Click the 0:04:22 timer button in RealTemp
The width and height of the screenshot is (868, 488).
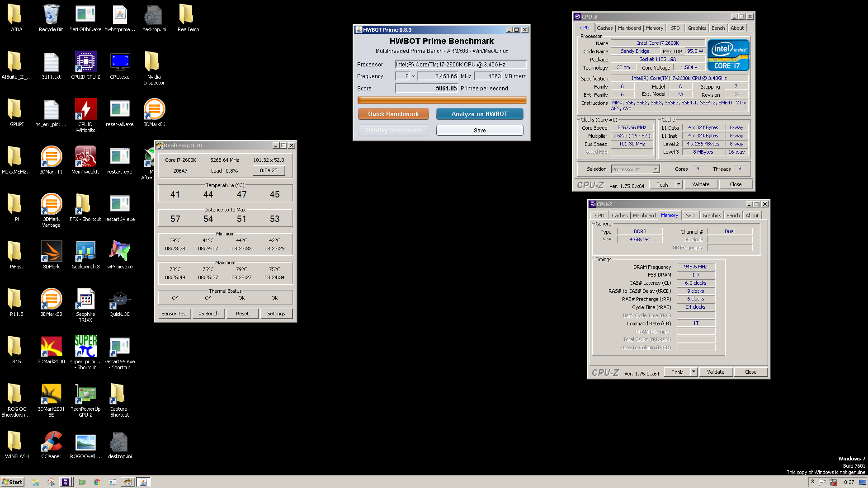coord(269,170)
